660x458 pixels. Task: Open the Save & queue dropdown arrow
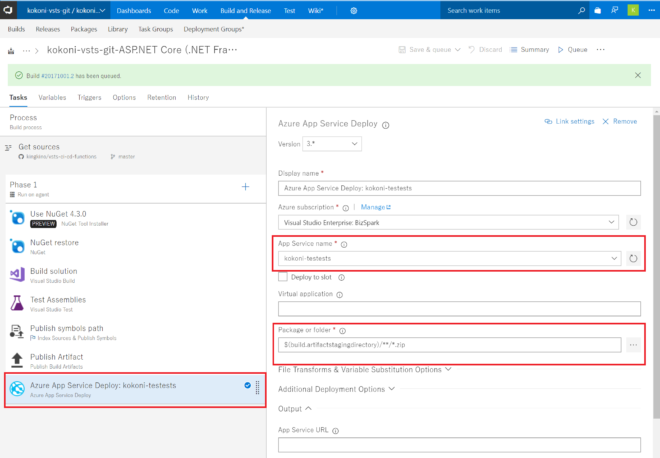click(458, 50)
